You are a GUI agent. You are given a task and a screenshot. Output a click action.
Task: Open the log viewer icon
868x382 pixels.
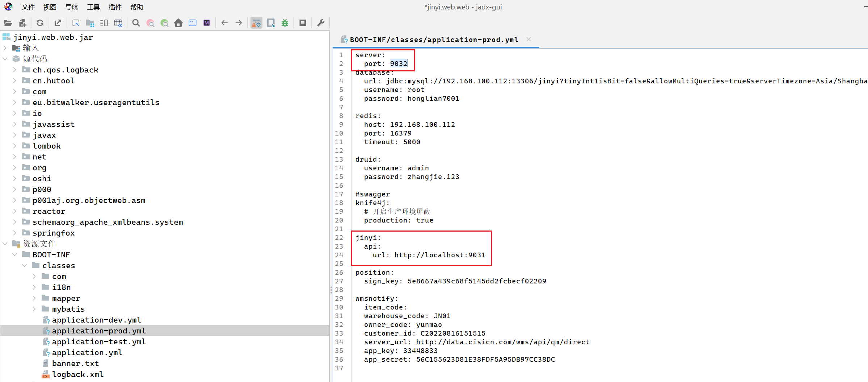pyautogui.click(x=303, y=23)
